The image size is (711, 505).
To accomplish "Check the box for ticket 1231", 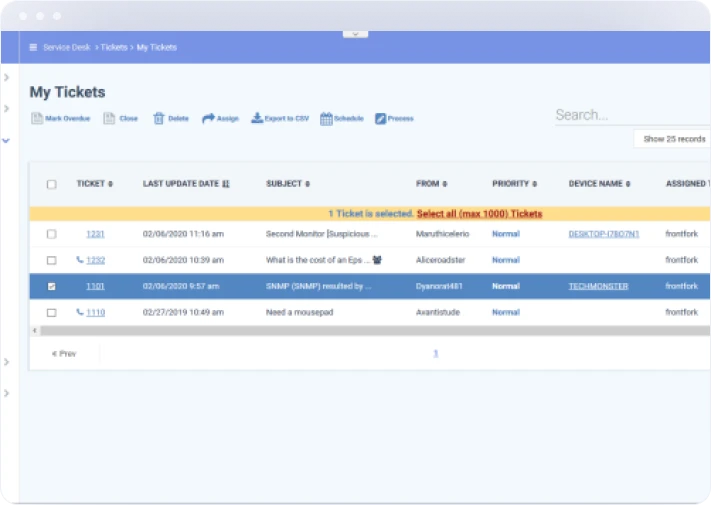I will pos(52,234).
